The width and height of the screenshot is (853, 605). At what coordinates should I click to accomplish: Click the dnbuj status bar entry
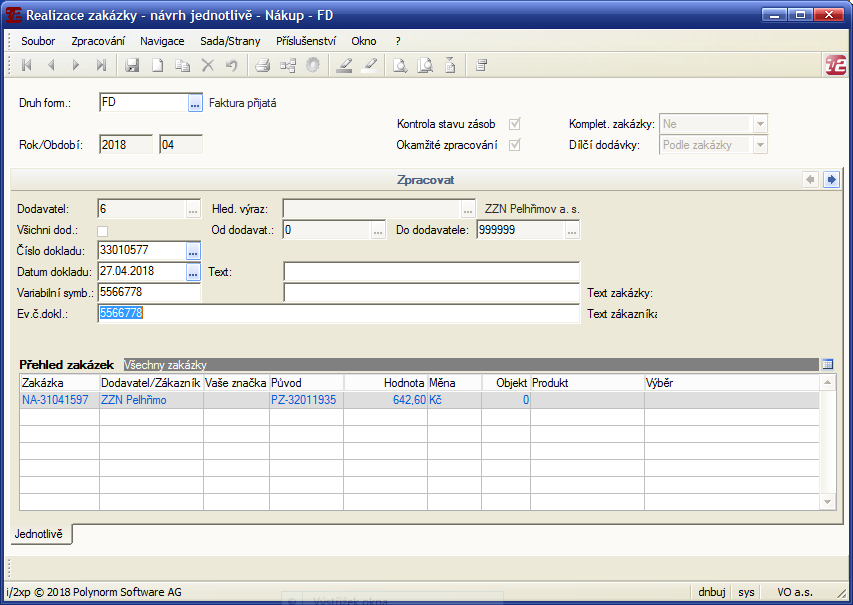pyautogui.click(x=712, y=592)
